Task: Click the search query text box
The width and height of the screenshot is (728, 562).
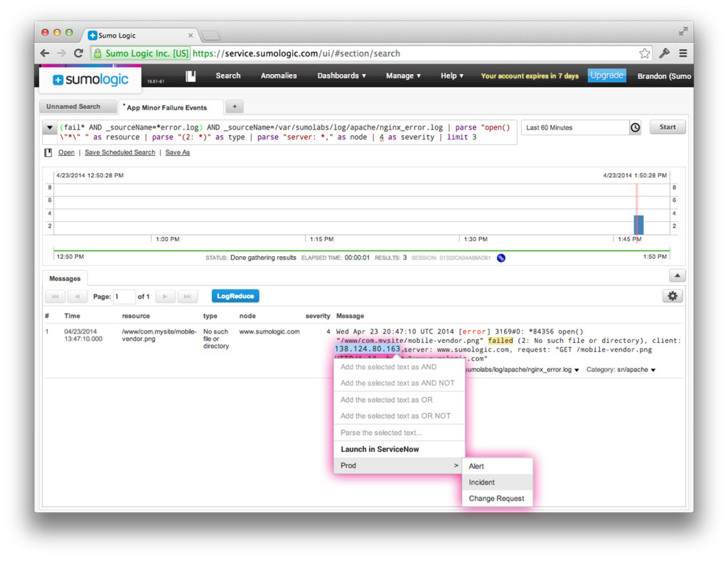Action: click(x=287, y=132)
